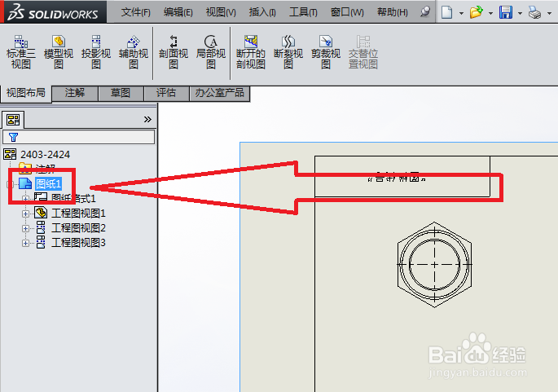
Task: Expand the 图纸格式1 tree node
Action: [x=25, y=199]
